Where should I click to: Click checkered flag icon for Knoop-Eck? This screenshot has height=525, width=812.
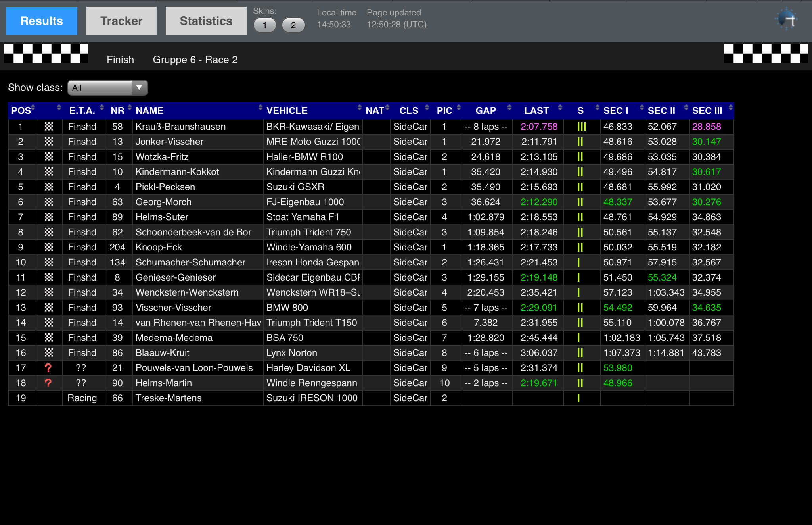click(x=49, y=247)
